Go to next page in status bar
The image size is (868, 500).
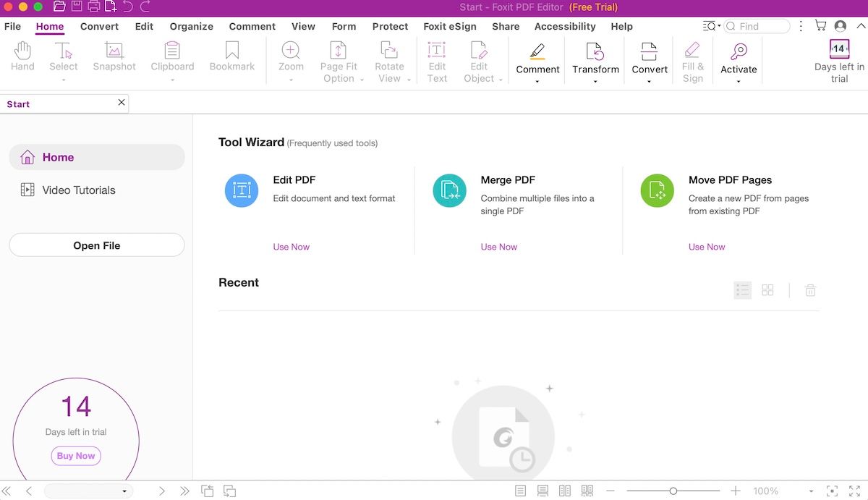coord(162,491)
